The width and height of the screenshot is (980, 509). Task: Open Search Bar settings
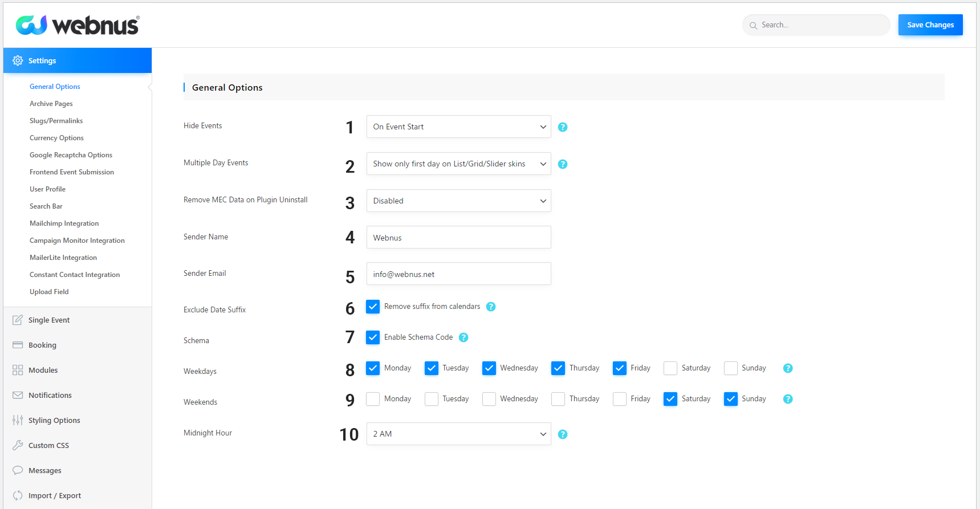pyautogui.click(x=46, y=206)
